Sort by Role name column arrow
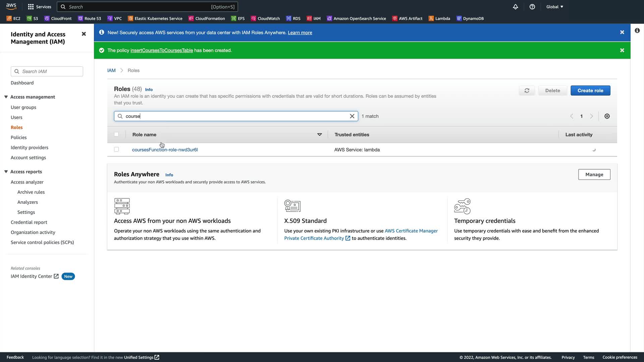 coord(319,134)
